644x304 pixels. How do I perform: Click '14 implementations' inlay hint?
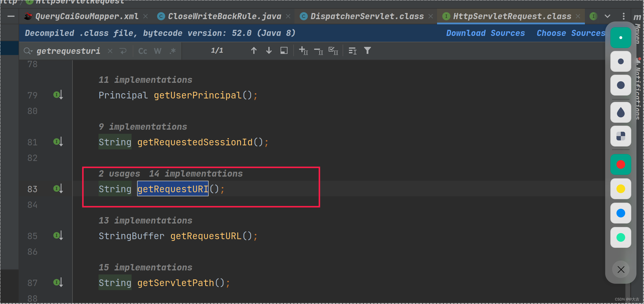(x=196, y=173)
